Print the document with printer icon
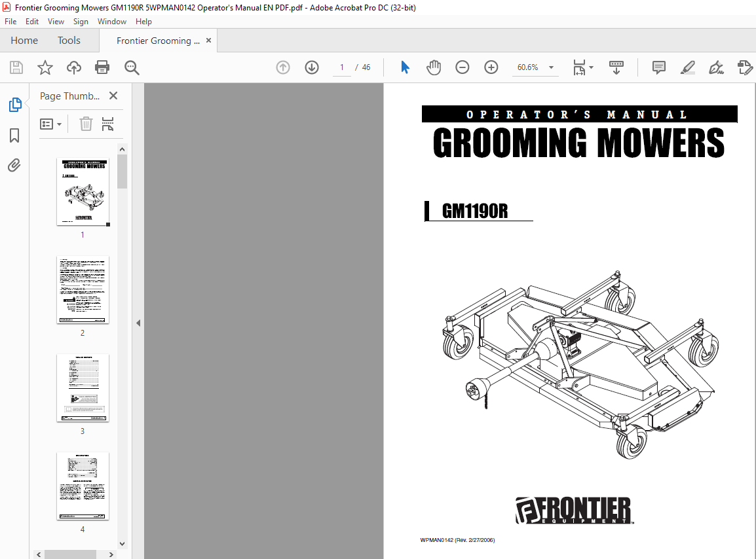 [x=102, y=67]
